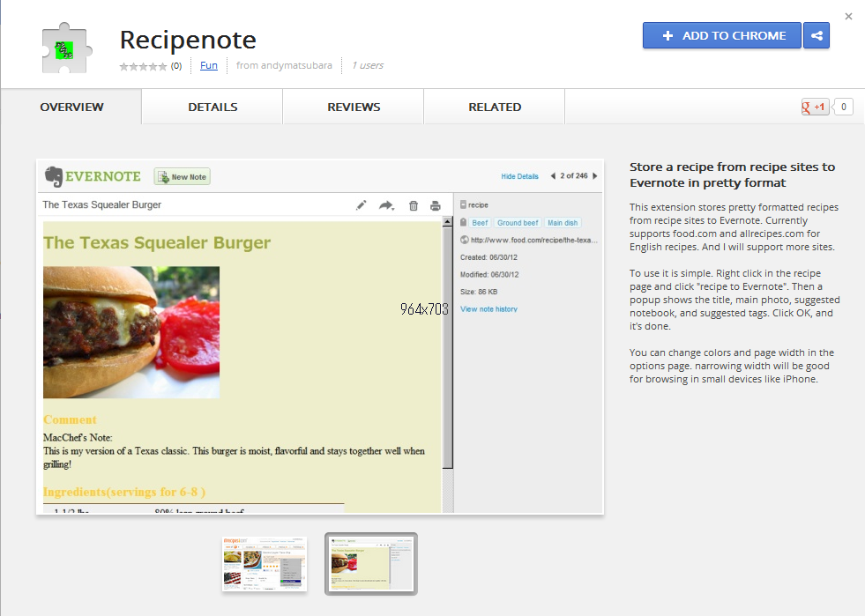
Task: Click the 'recipe' notebook name
Action: tap(478, 205)
